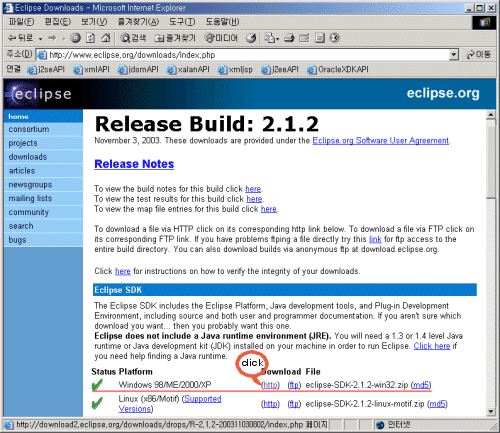
Task: Open the Back button history dropdown arrow
Action: click(x=40, y=39)
